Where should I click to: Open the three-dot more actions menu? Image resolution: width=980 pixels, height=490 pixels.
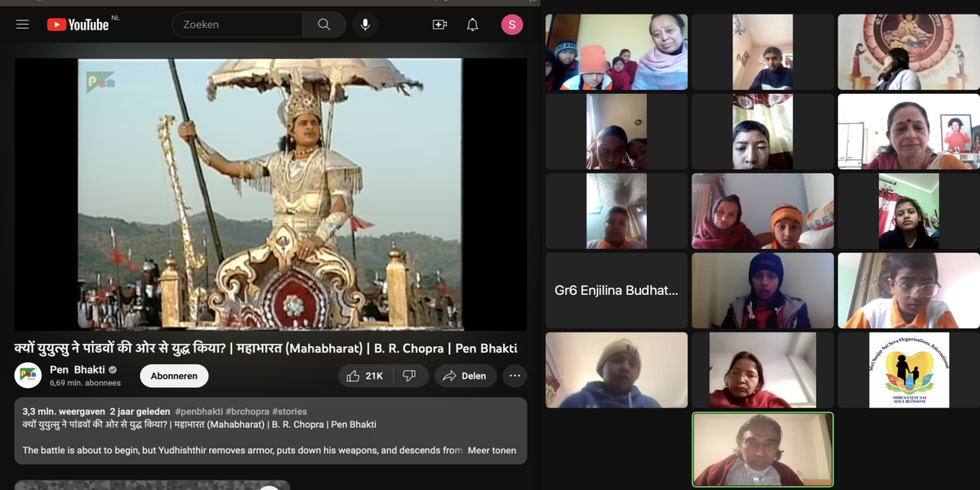pos(514,376)
